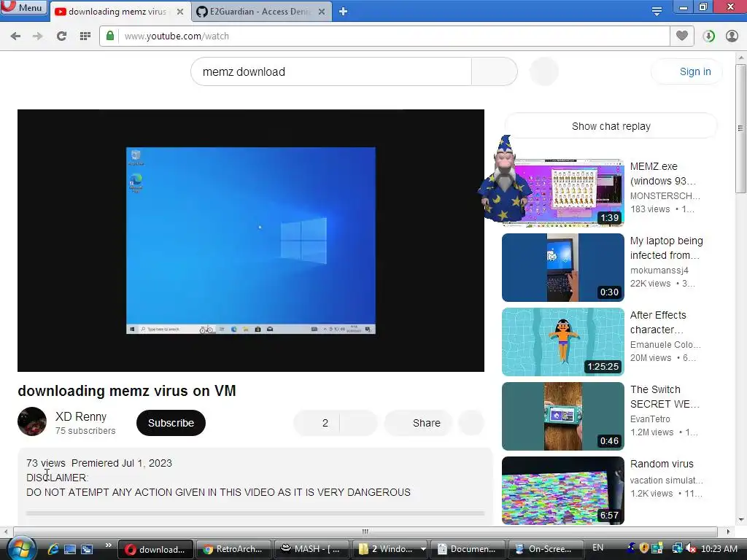Click Switch between windows quick launch icon

pos(87,549)
